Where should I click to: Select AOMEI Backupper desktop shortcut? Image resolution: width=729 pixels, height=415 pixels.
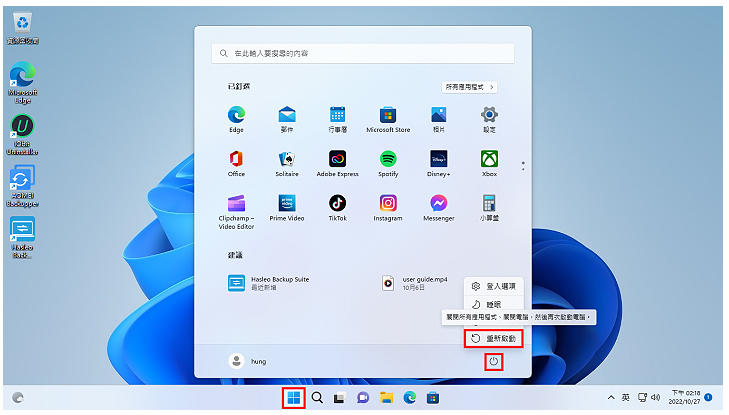(x=22, y=186)
